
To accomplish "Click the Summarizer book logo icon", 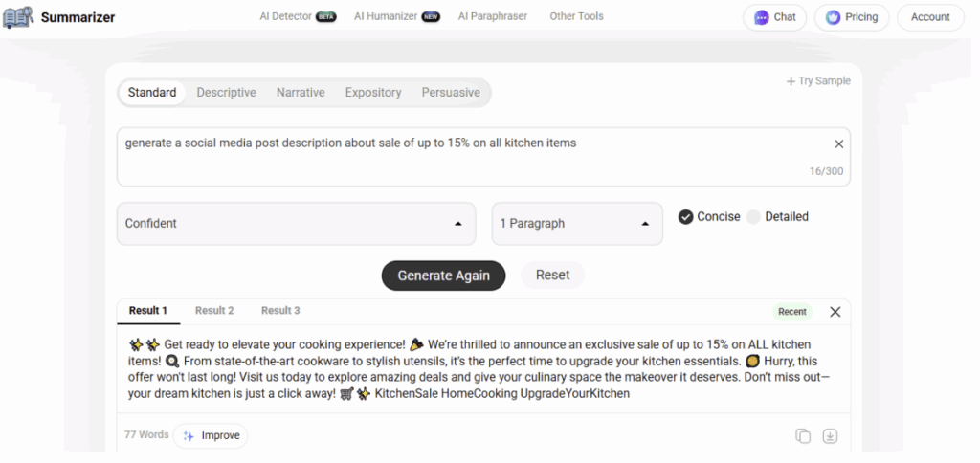I will pos(18,17).
